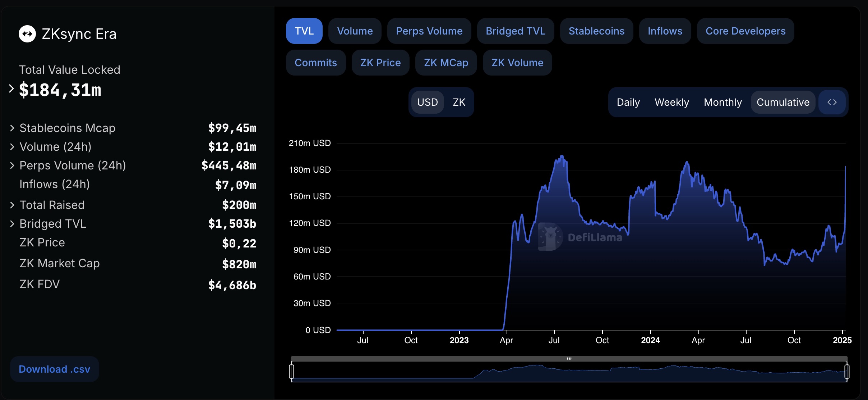Select the Stablecoins tab

(x=597, y=31)
